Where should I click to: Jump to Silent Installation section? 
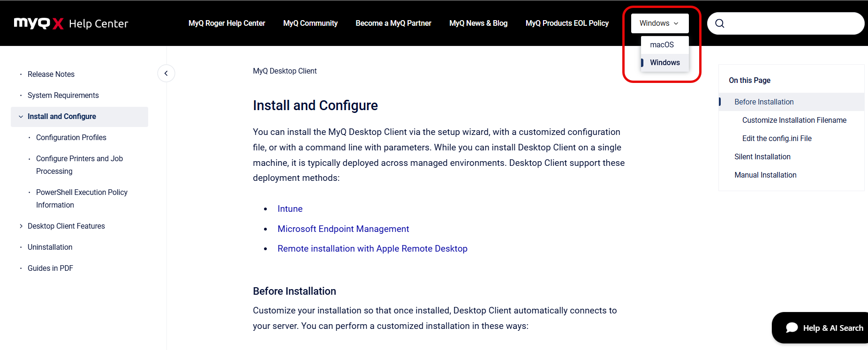click(x=762, y=157)
